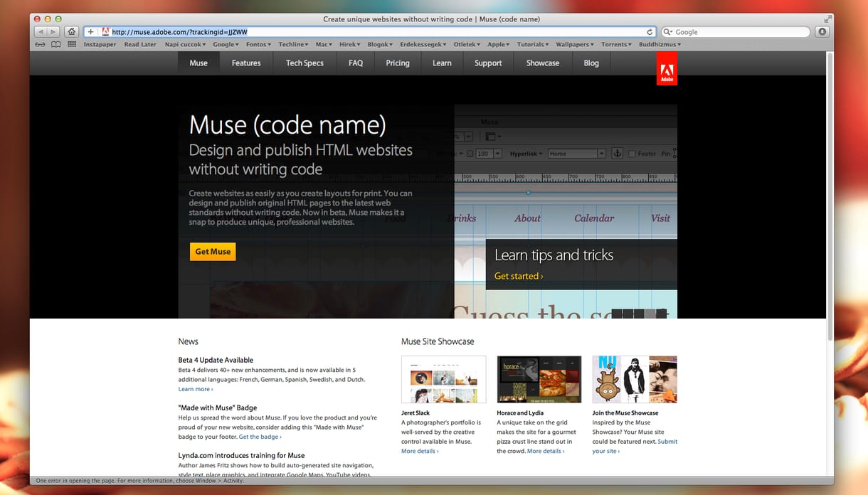
Task: Open the Erdekessegek bookmarks folder
Action: (x=423, y=44)
